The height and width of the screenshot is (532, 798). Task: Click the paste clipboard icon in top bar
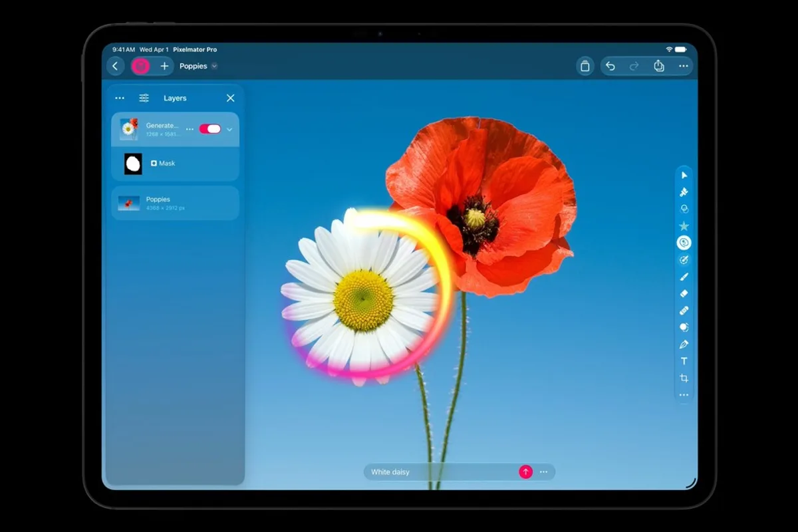[585, 66]
